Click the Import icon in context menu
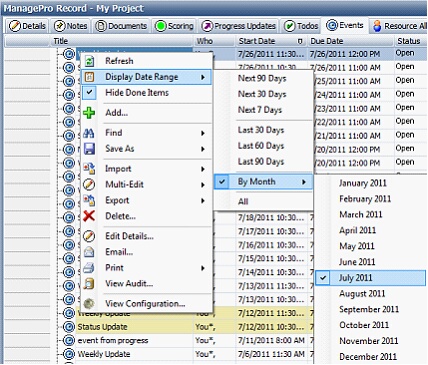This screenshot has height=365, width=428. click(x=89, y=168)
